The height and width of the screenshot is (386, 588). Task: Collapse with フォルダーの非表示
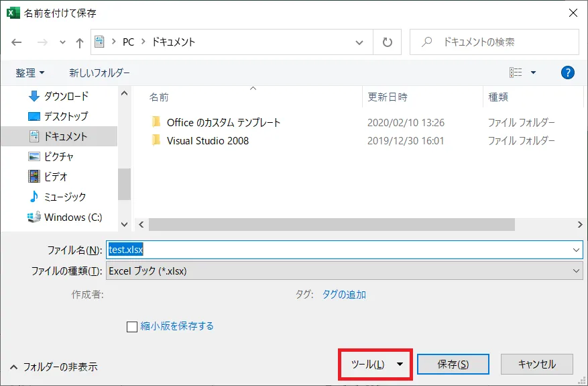click(x=54, y=367)
